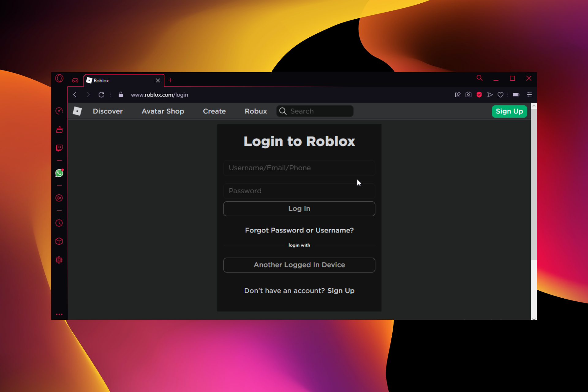
Task: Click the Sign Up button top right
Action: [509, 111]
